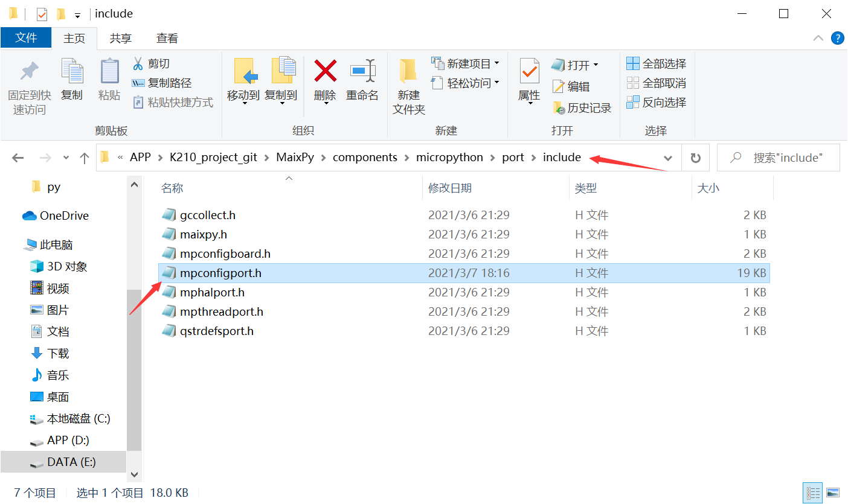848x504 pixels.
Task: Select file maixpy.h
Action: tap(464, 234)
